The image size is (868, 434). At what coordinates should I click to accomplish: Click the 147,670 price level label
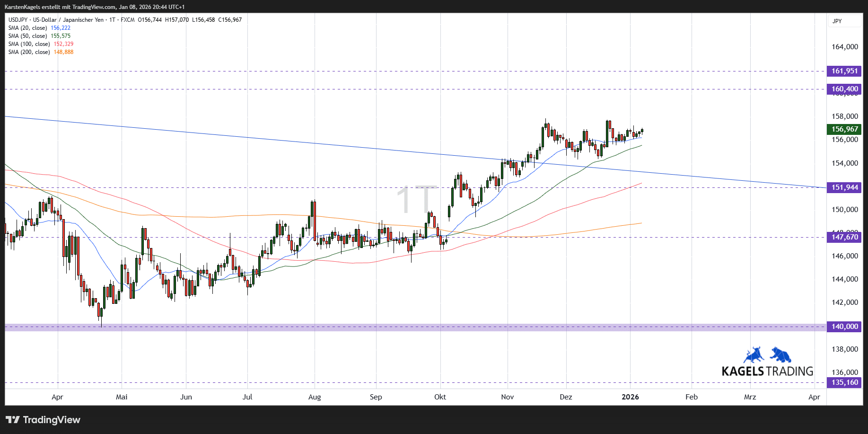point(844,237)
